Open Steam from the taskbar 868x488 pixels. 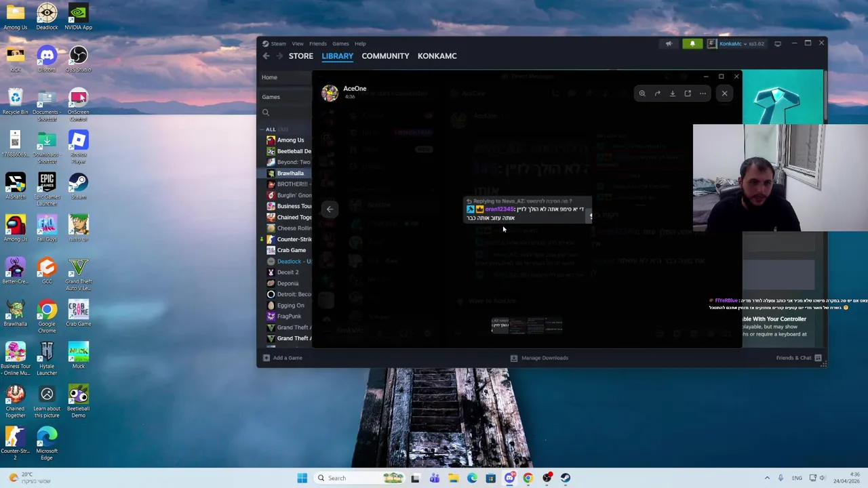coord(566,478)
